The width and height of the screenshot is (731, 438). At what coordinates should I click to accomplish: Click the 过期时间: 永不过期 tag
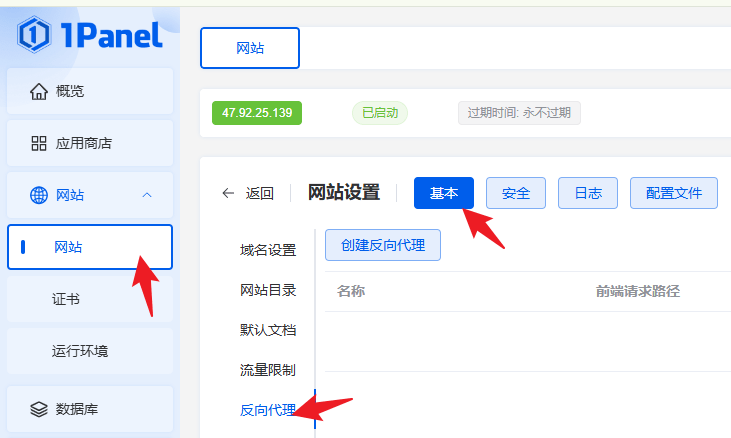[519, 113]
